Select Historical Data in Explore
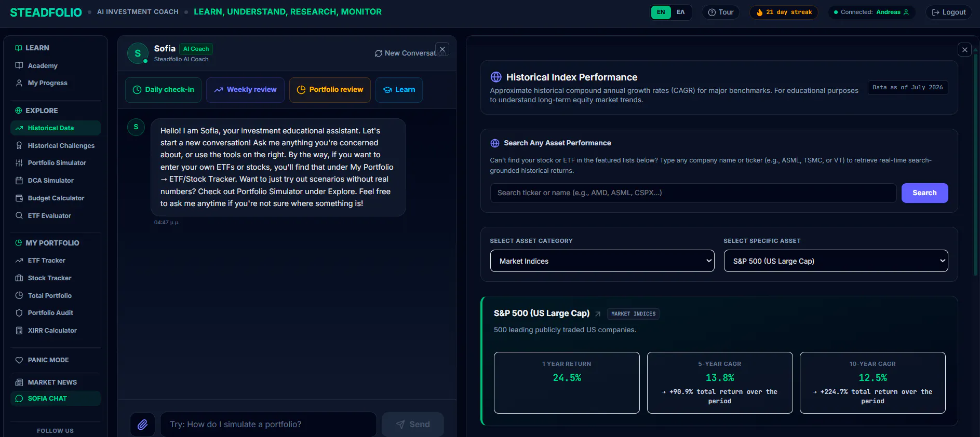 56,128
